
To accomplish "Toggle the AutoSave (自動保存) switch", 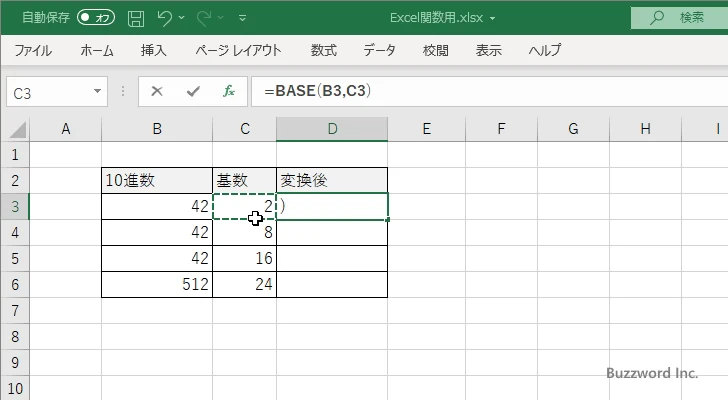I will pos(96,18).
